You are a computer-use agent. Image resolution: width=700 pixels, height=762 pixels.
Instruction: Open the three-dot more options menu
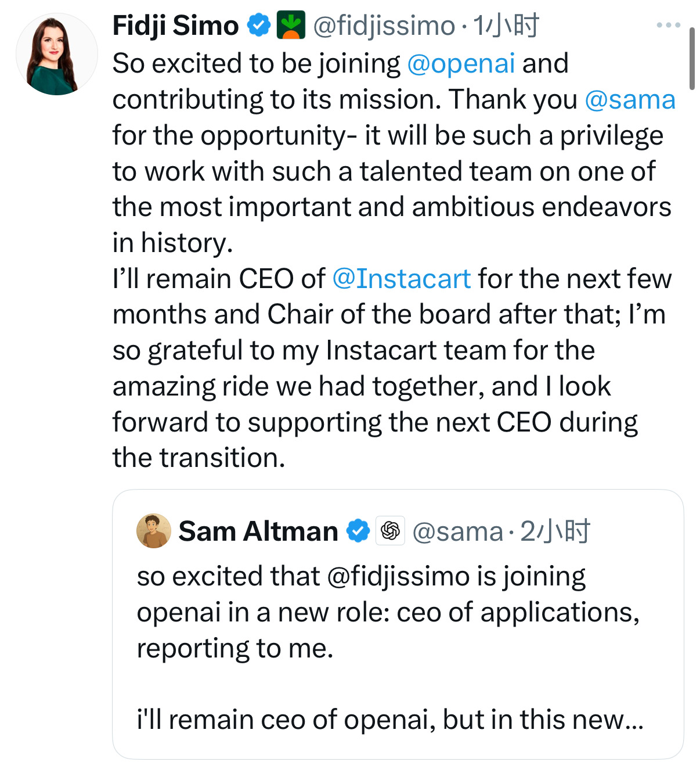(x=667, y=25)
